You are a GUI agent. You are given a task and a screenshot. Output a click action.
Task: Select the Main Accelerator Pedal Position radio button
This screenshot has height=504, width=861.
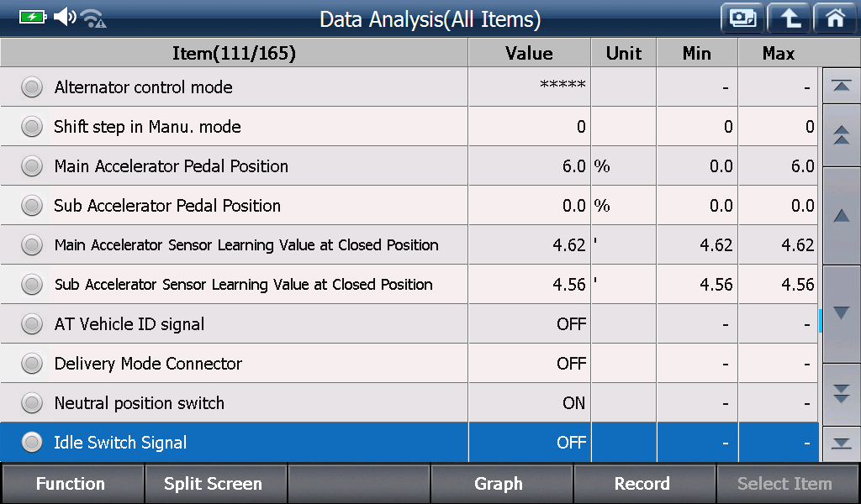[x=32, y=166]
